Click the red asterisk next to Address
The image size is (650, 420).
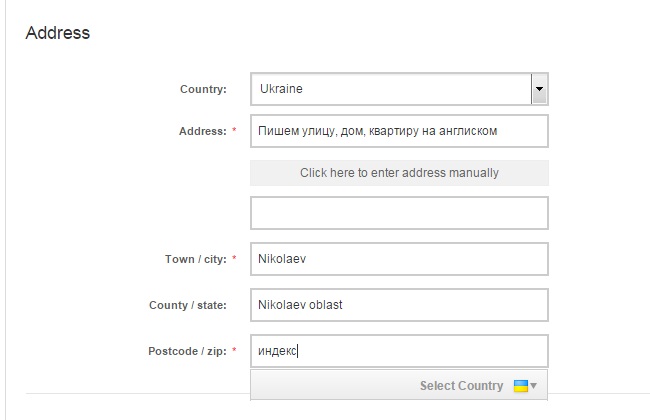(x=235, y=131)
